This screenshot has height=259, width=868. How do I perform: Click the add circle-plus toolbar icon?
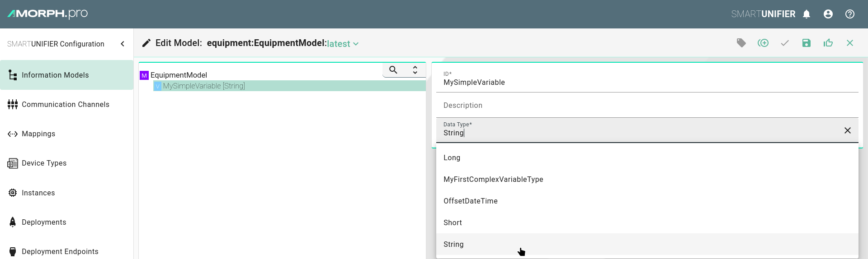(x=763, y=43)
